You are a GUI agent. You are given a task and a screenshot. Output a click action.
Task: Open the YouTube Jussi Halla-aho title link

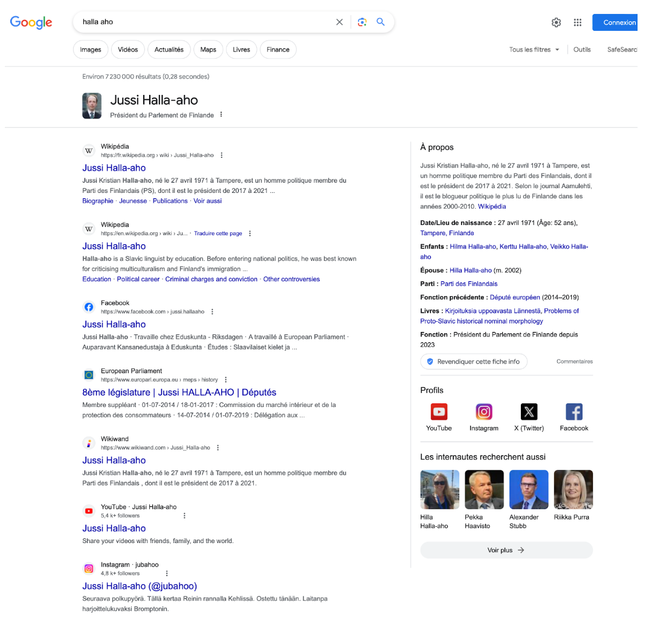pyautogui.click(x=114, y=529)
